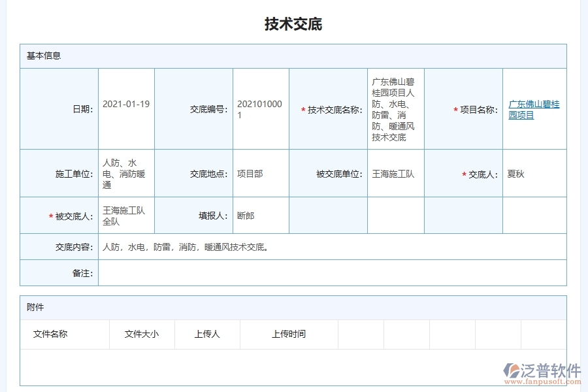Image resolution: width=588 pixels, height=392 pixels.
Task: Click the 上传人 column header
Action: coord(206,334)
